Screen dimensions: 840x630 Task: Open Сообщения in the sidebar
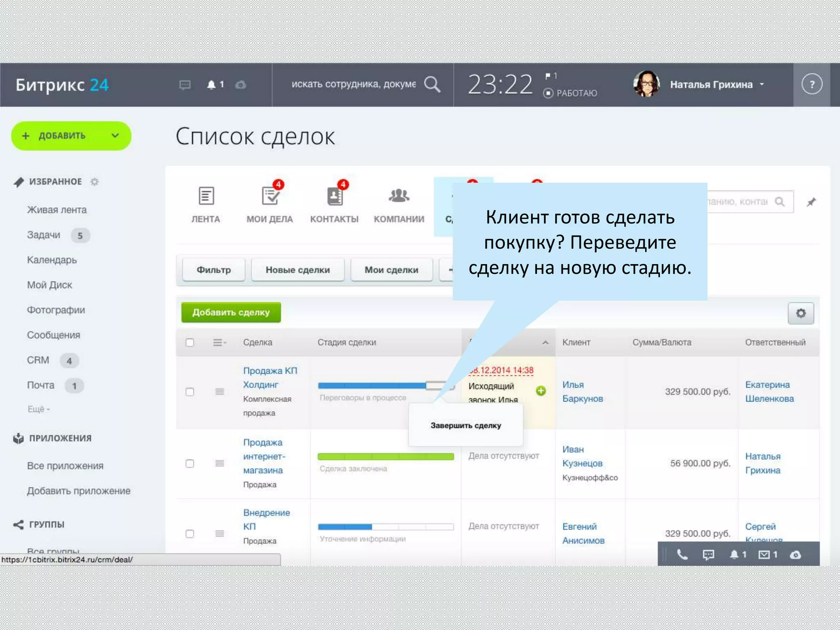54,335
